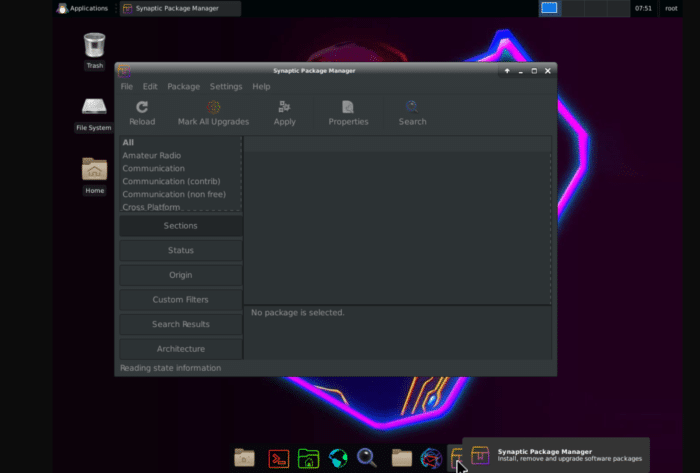
Task: Click the No package is selected description pane
Action: click(x=397, y=332)
